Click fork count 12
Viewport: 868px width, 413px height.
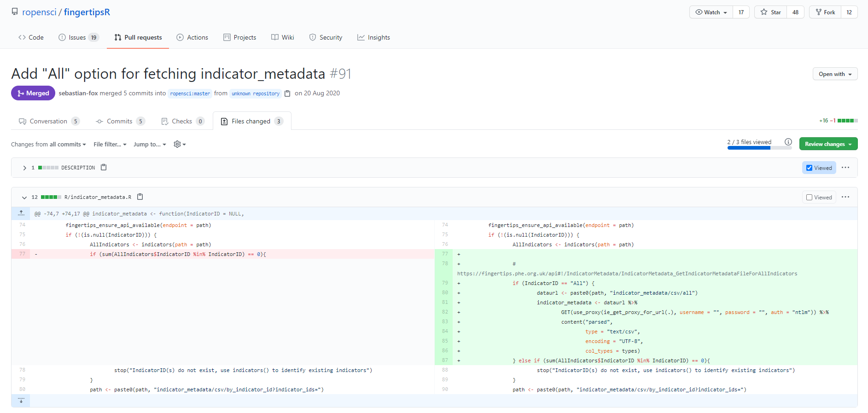click(849, 12)
